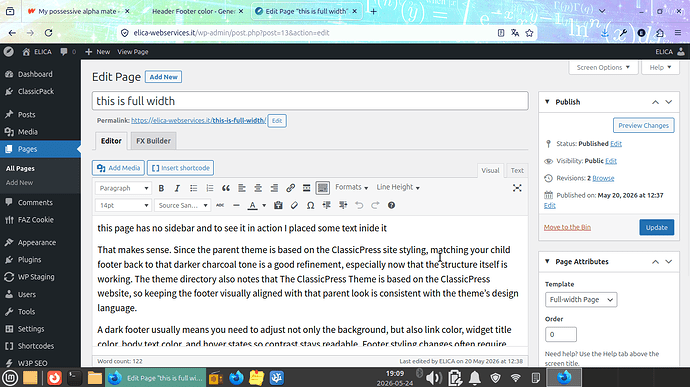The width and height of the screenshot is (690, 387).
Task: Expand Screen Options panel
Action: point(603,67)
